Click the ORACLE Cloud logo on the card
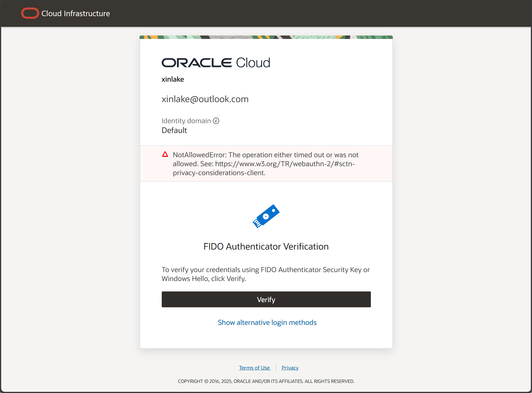532x393 pixels. 216,63
